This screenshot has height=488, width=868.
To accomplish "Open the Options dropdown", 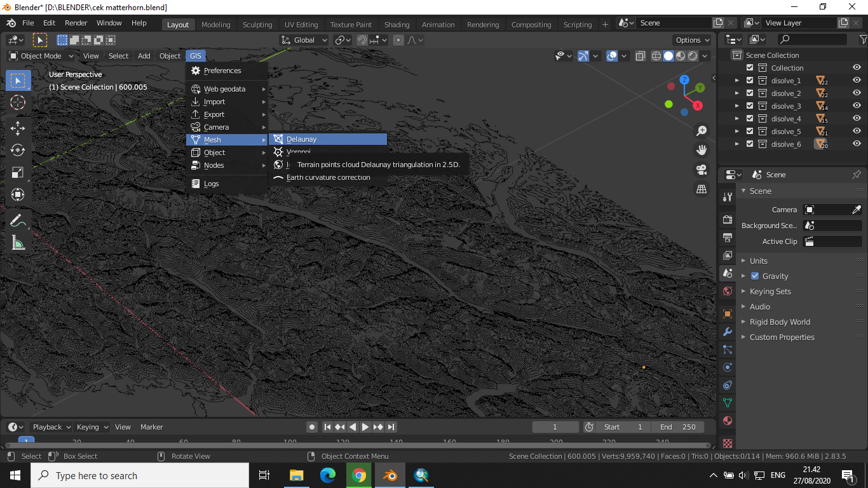I will point(693,40).
